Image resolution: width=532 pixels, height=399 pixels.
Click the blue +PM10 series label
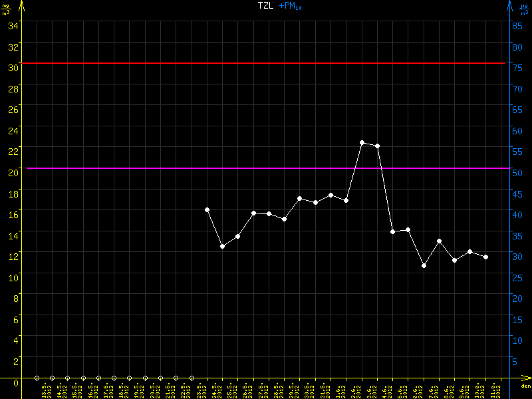tap(290, 6)
